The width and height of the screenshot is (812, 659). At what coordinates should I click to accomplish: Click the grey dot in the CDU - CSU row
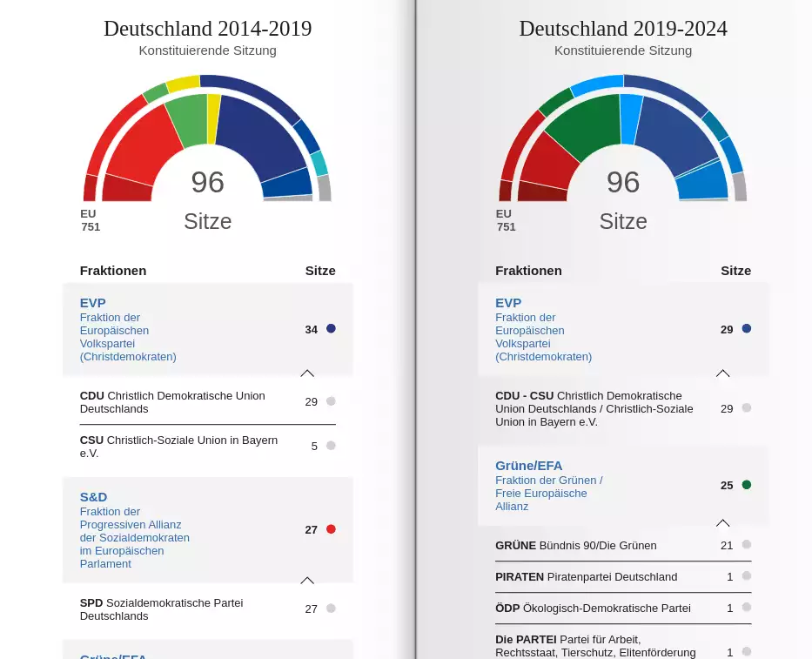pos(746,407)
